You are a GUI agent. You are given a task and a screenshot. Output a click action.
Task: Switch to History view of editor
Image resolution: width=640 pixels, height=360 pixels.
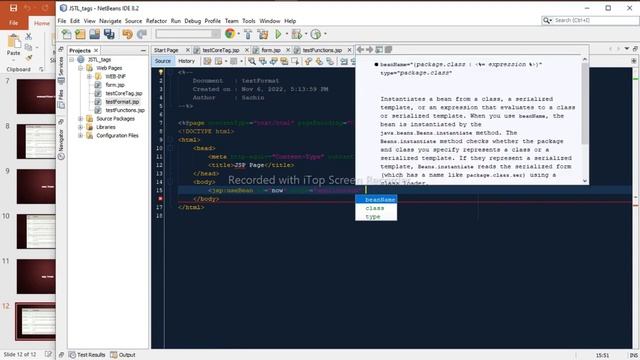click(187, 61)
